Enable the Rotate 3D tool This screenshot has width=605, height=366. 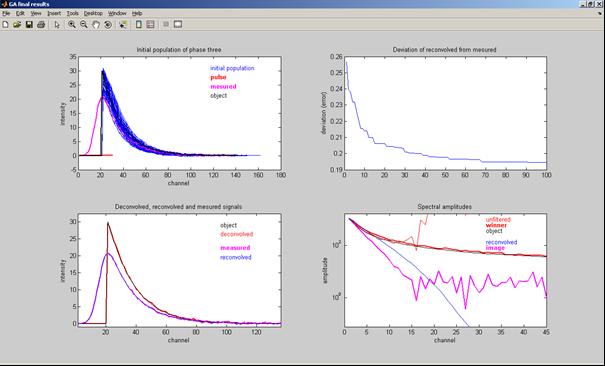[108, 25]
